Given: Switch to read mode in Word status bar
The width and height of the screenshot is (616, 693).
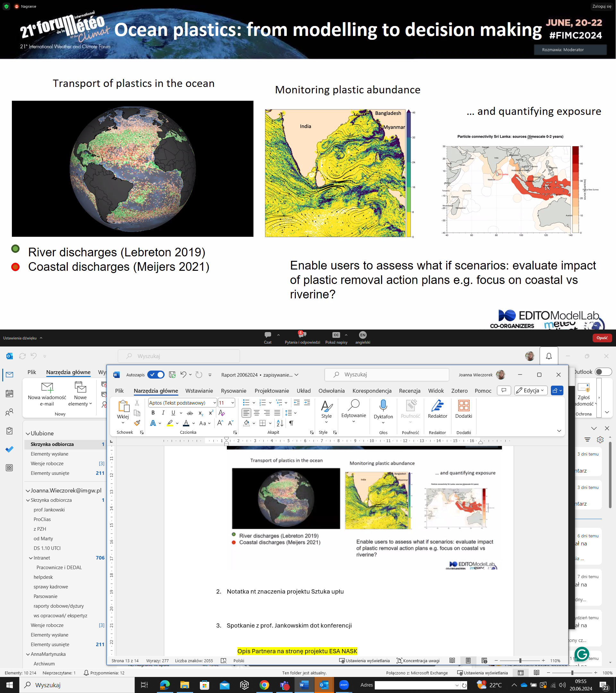Looking at the screenshot, I should (452, 661).
